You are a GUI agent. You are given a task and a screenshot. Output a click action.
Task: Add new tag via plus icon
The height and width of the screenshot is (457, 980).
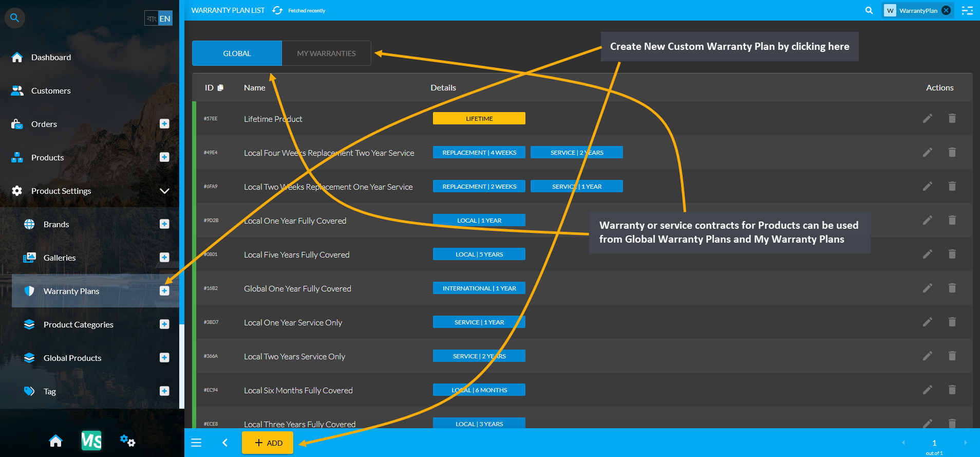pyautogui.click(x=164, y=391)
